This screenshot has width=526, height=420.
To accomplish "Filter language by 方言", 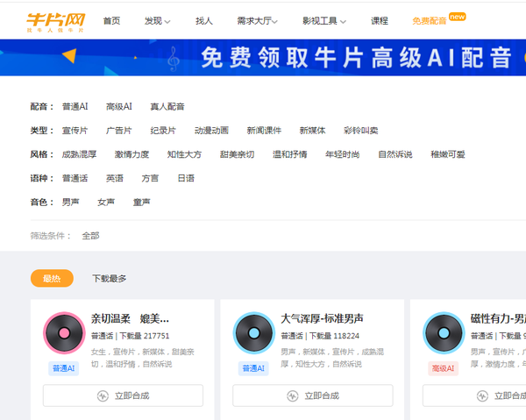I will coord(150,178).
